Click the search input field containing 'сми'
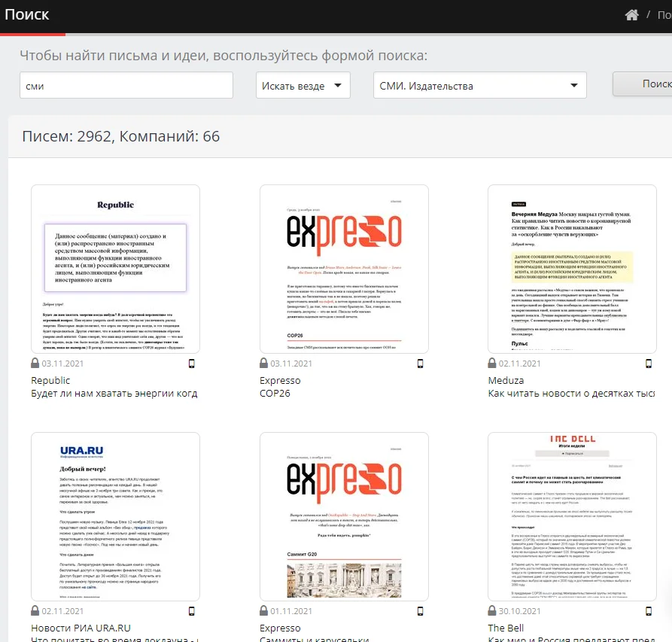This screenshot has height=642, width=672. click(x=126, y=86)
